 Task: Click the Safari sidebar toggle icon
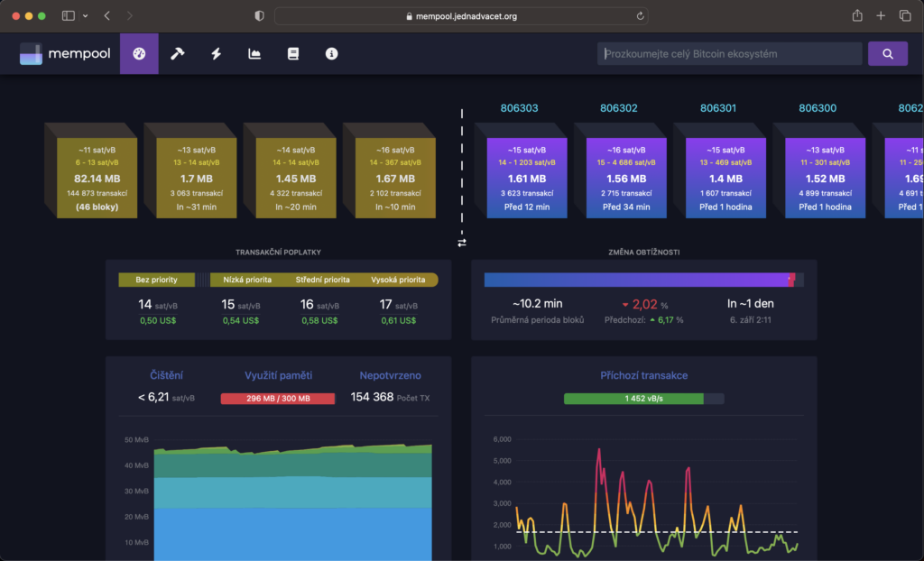(x=69, y=16)
